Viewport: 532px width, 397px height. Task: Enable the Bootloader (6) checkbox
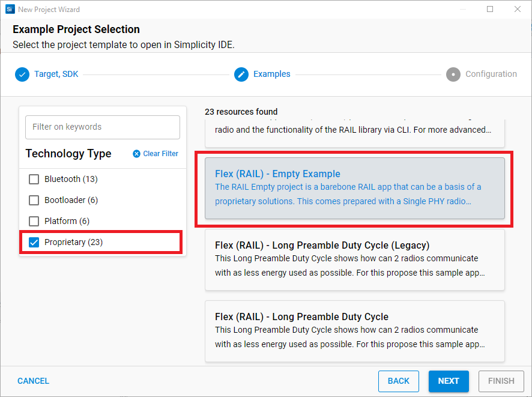[34, 200]
